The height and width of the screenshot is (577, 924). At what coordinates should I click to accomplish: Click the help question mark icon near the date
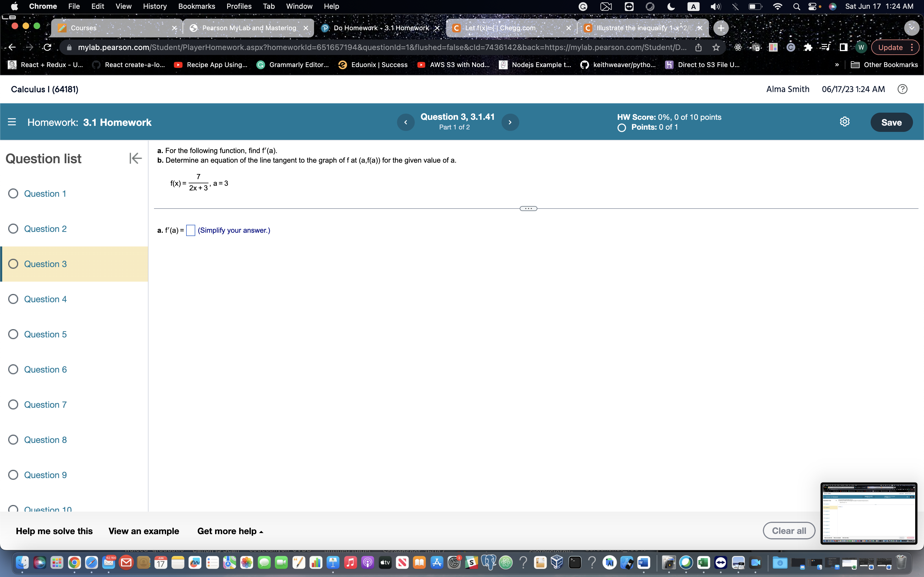tap(903, 89)
